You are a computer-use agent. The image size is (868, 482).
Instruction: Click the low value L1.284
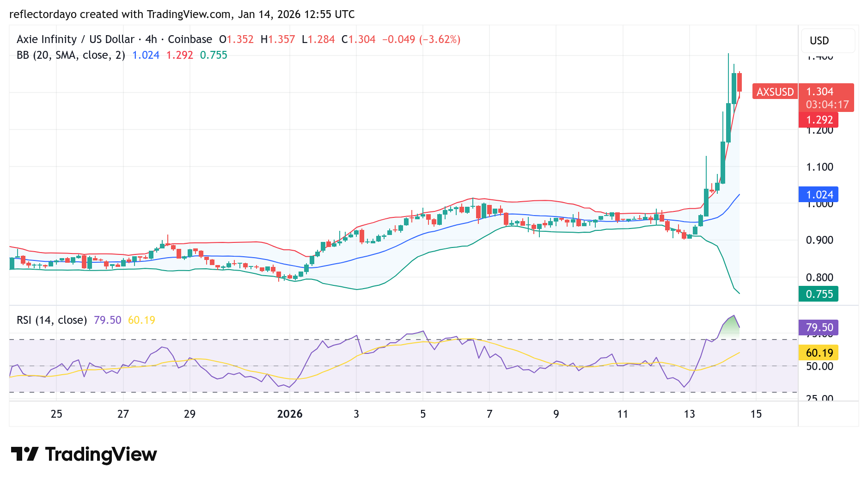point(318,39)
